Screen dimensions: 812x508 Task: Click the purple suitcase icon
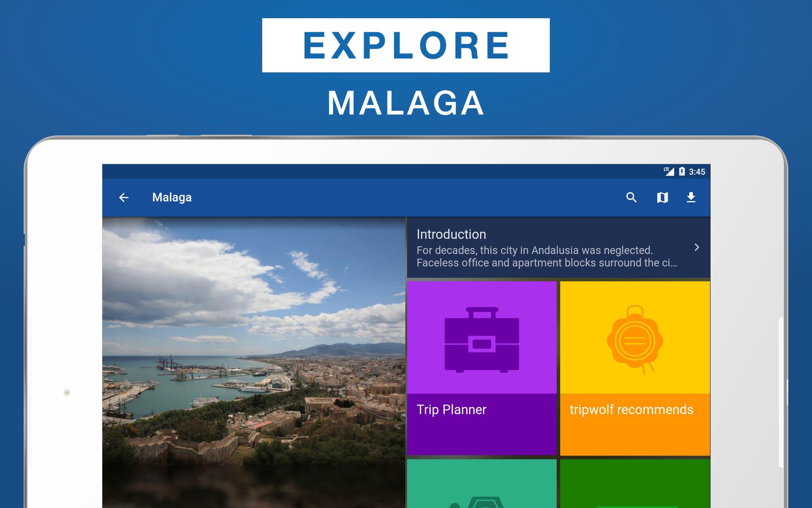[482, 340]
